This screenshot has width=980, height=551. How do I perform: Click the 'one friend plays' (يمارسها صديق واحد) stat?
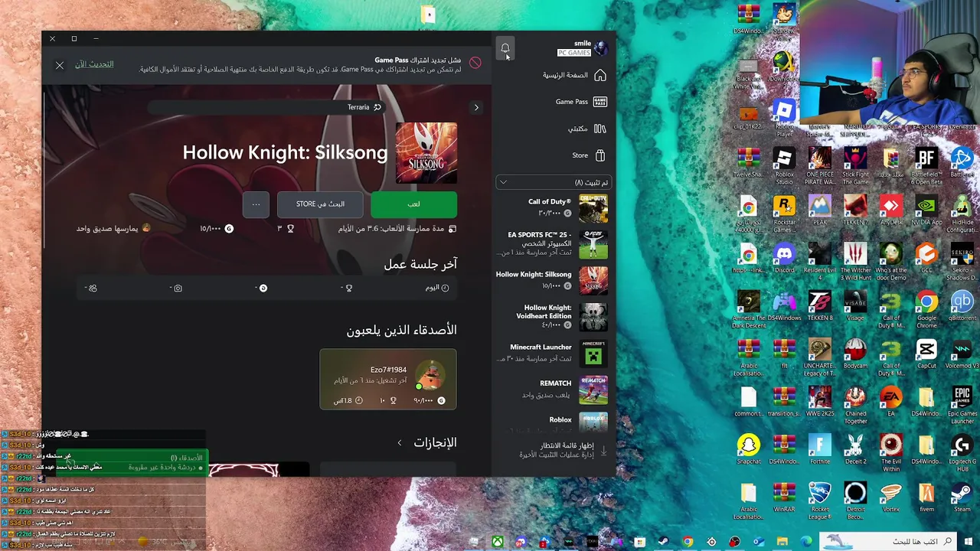click(113, 228)
